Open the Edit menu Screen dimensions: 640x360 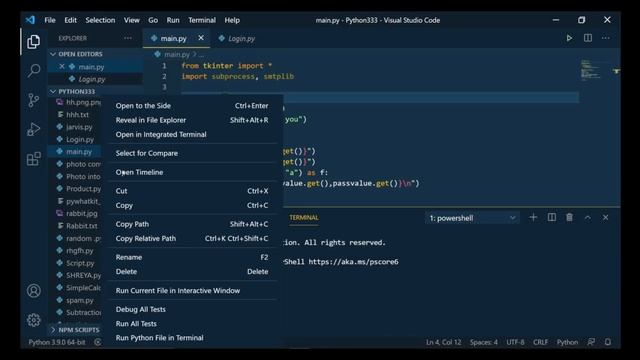pos(70,20)
